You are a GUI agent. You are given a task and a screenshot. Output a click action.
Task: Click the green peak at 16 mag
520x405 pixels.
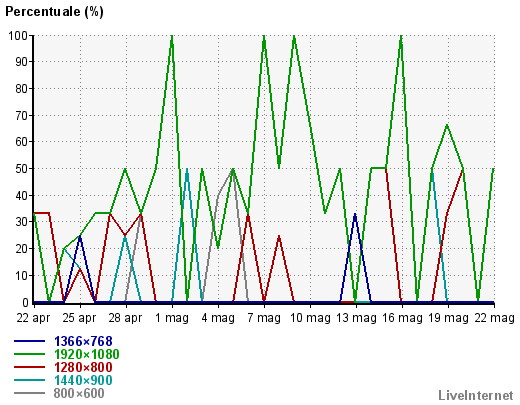401,36
